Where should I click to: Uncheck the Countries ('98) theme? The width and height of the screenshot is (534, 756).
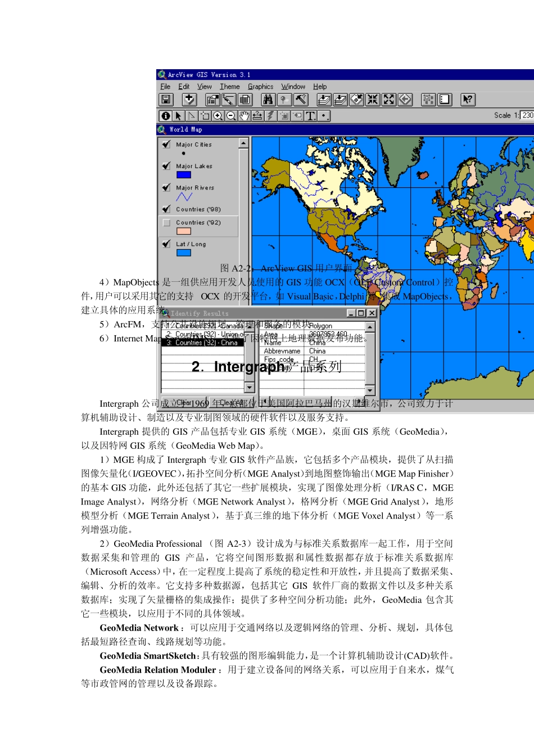pos(166,209)
